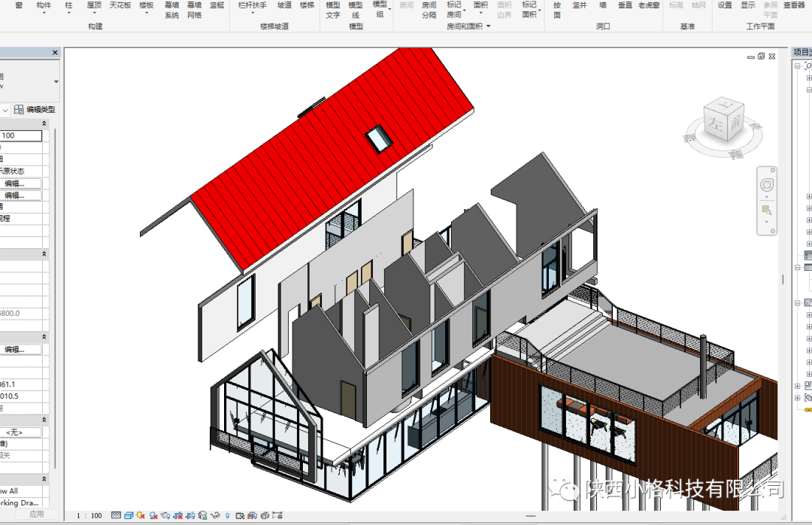Viewport: 812px width, 525px height.
Task: Open the 构件 component dropdown arrow
Action: [44, 13]
